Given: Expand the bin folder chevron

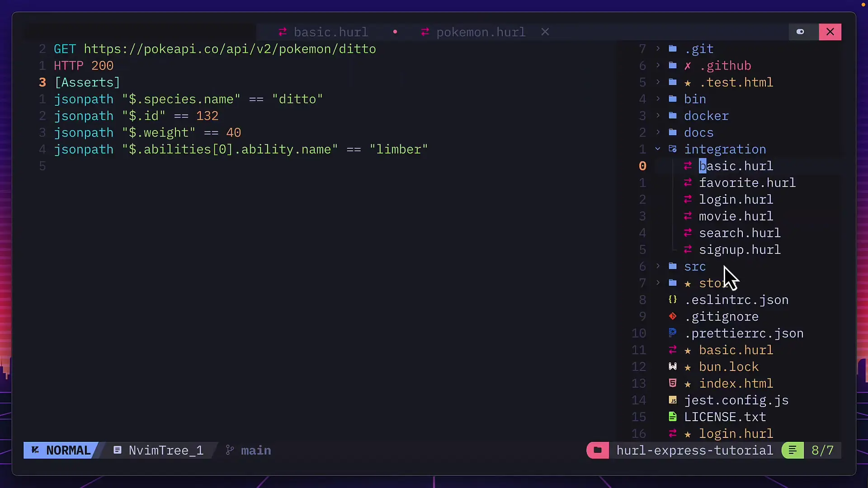Looking at the screenshot, I should (658, 99).
